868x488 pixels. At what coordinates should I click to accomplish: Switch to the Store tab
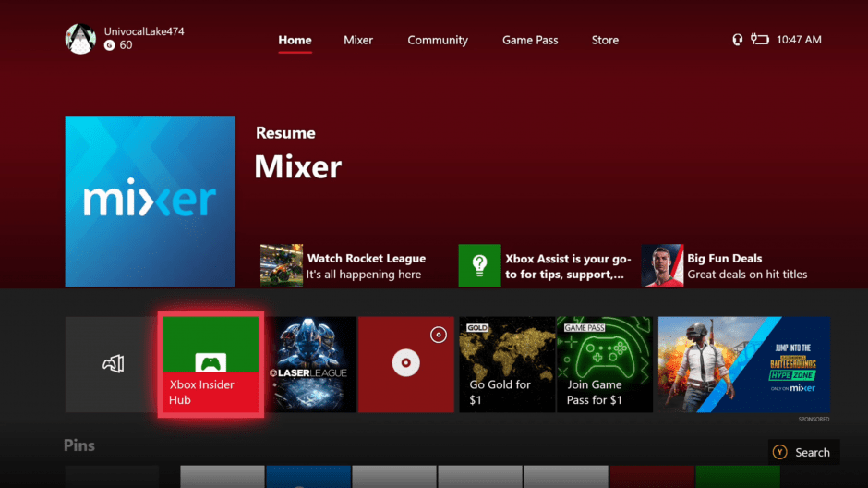point(605,40)
